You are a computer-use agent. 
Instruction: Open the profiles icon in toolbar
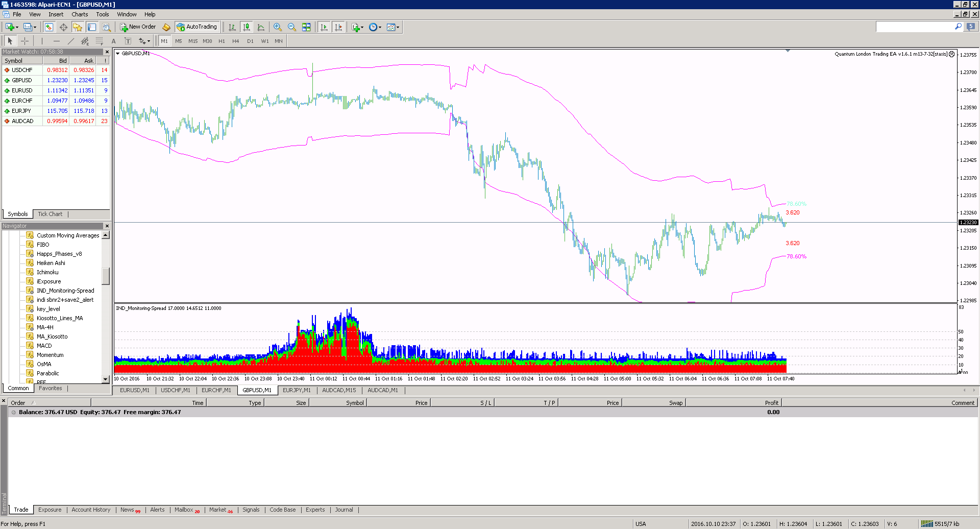tap(28, 27)
